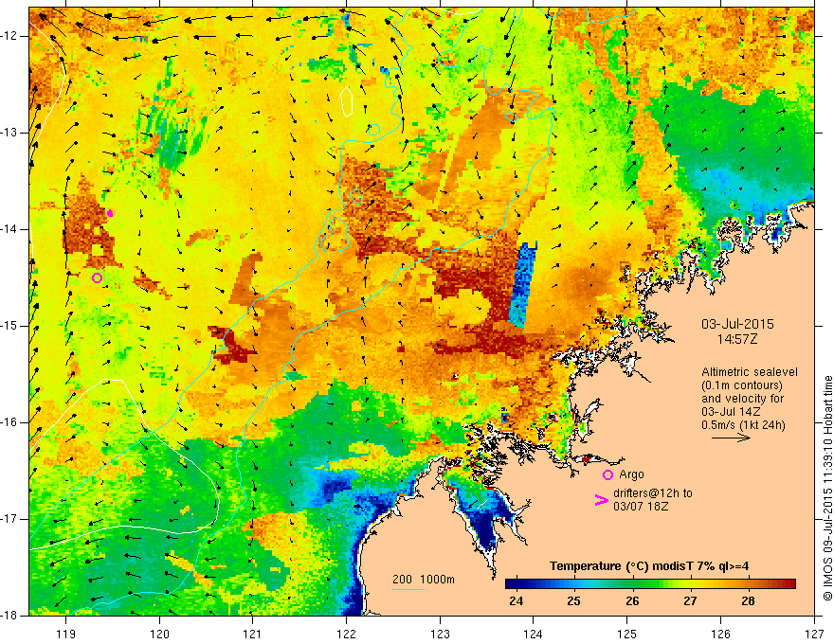This screenshot has width=834, height=644.
Task: Click longitude axis label '124'
Action: click(x=533, y=634)
